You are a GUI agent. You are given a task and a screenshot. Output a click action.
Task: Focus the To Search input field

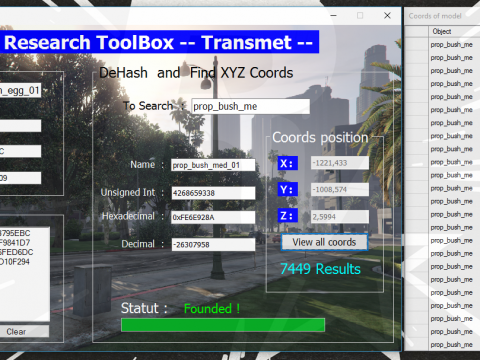point(250,106)
